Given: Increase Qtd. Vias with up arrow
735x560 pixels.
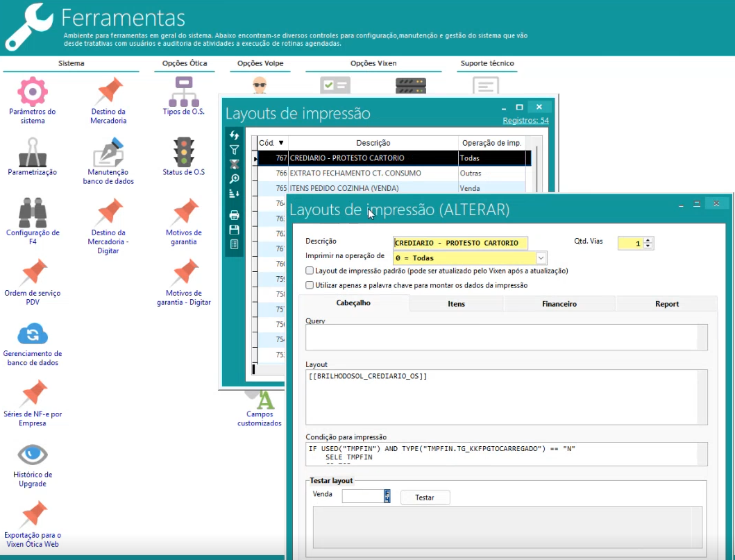Looking at the screenshot, I should click(x=648, y=240).
